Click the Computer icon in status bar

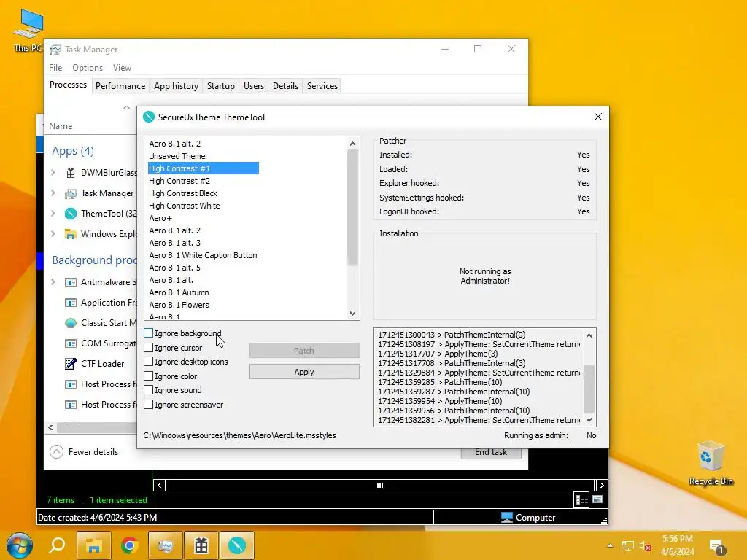[507, 517]
